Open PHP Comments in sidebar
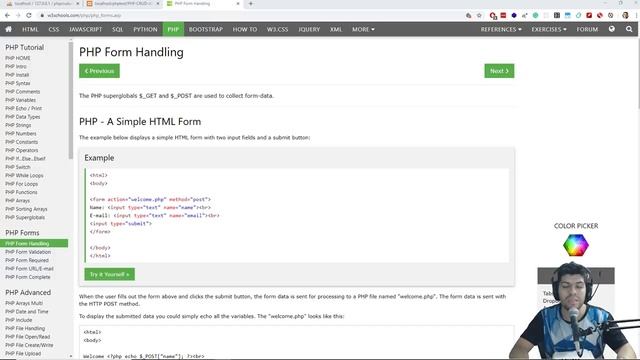Image resolution: width=640 pixels, height=360 pixels. tap(22, 91)
